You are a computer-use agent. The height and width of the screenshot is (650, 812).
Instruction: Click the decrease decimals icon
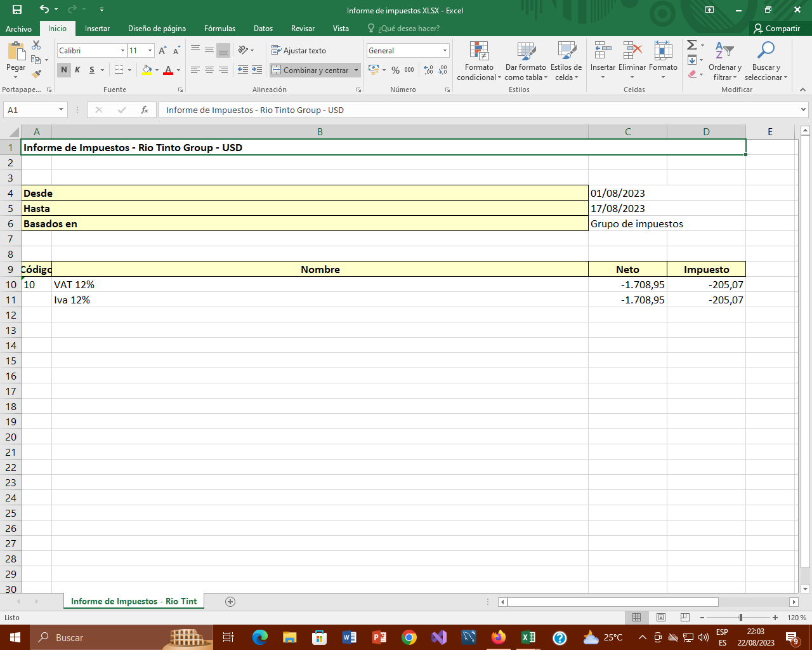(x=443, y=70)
